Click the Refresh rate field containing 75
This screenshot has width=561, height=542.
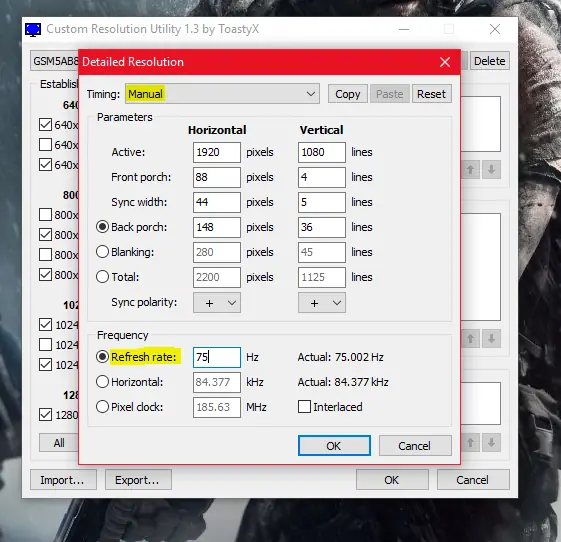[x=217, y=357]
